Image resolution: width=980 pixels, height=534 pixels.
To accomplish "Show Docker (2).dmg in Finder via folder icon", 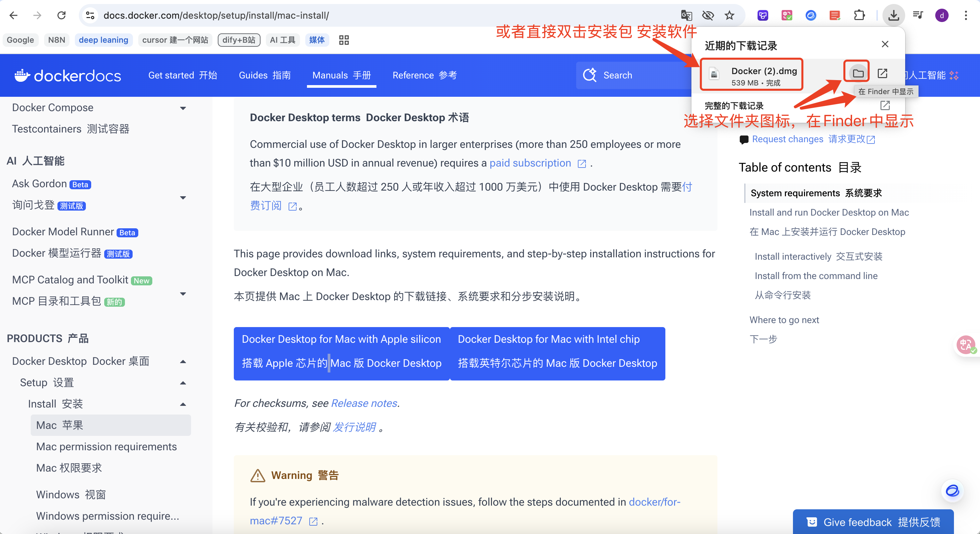I will coord(858,73).
